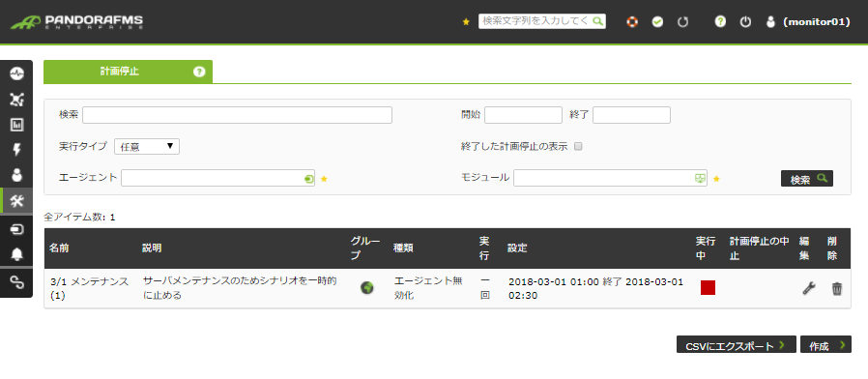Open the topology network sidebar icon
Image resolution: width=868 pixels, height=379 pixels.
click(16, 100)
